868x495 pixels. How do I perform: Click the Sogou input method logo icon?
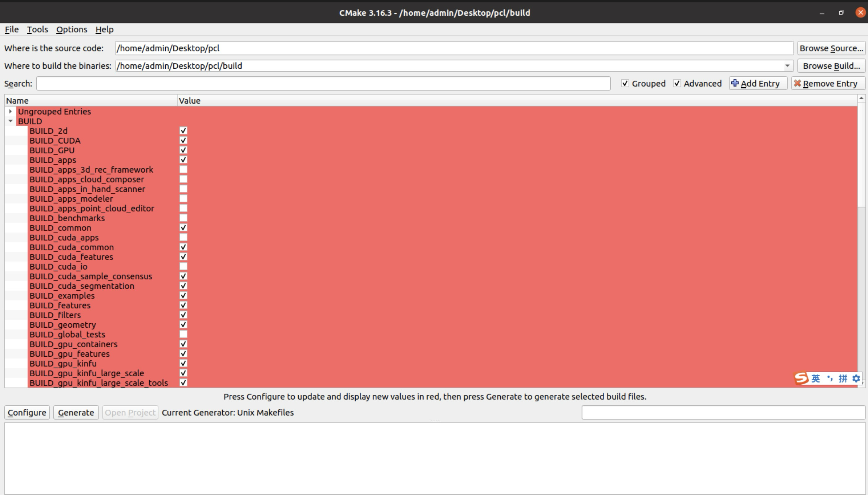pos(802,378)
